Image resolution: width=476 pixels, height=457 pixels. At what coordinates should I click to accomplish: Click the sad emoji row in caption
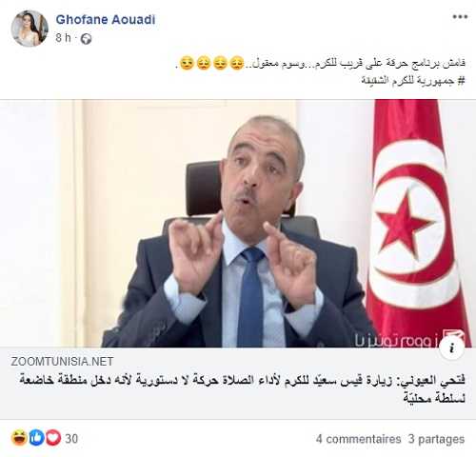pos(211,63)
